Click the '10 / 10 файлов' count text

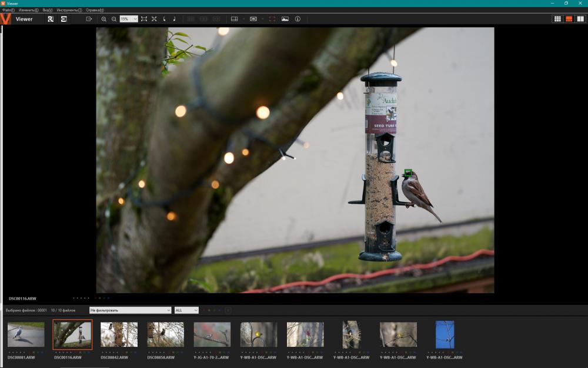click(63, 310)
